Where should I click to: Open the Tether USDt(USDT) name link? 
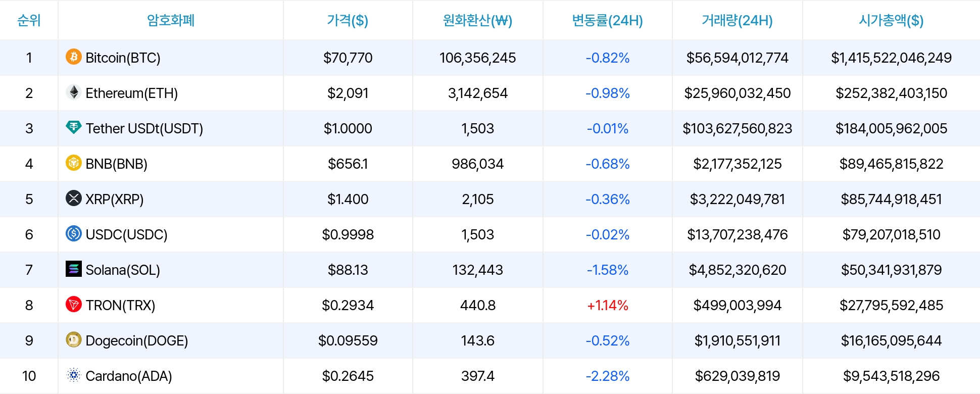tap(144, 129)
